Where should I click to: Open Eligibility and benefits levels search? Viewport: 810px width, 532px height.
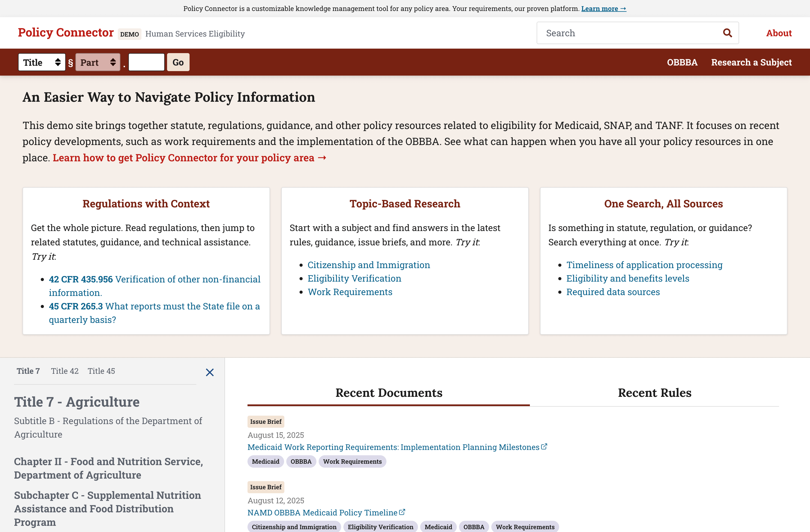click(x=627, y=278)
